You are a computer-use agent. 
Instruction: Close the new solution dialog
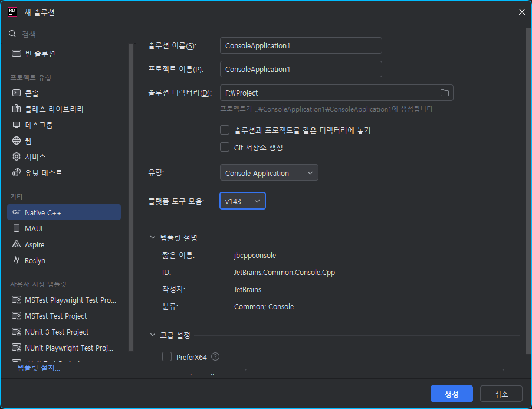tap(522, 12)
